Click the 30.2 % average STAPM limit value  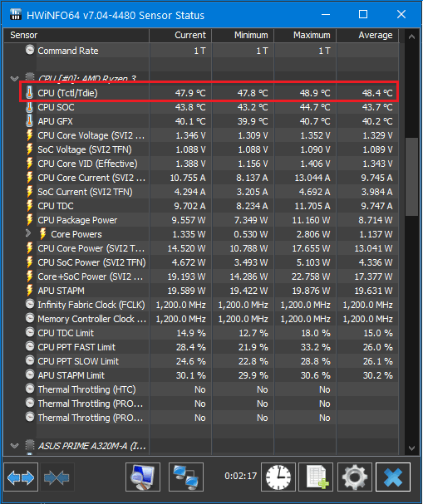point(378,375)
